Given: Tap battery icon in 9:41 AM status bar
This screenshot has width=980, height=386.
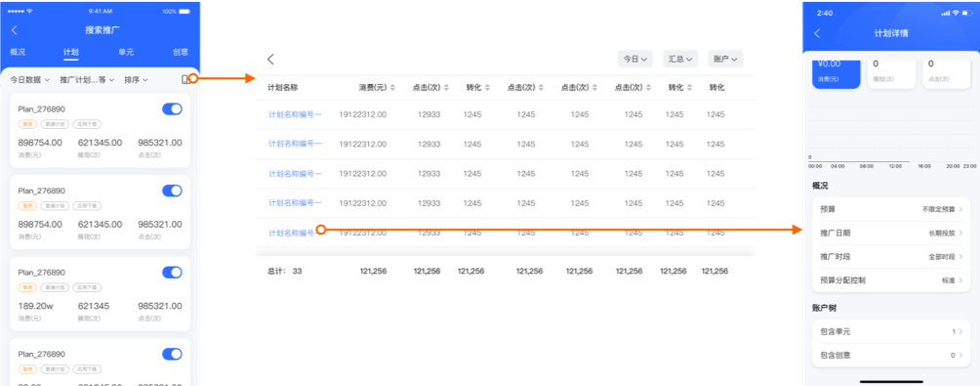Looking at the screenshot, I should tap(184, 12).
